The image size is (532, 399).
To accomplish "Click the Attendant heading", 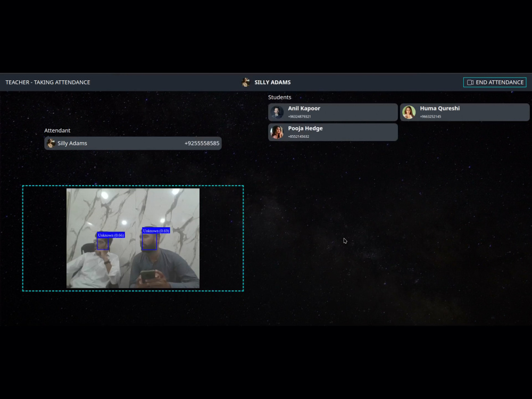I will (x=57, y=131).
